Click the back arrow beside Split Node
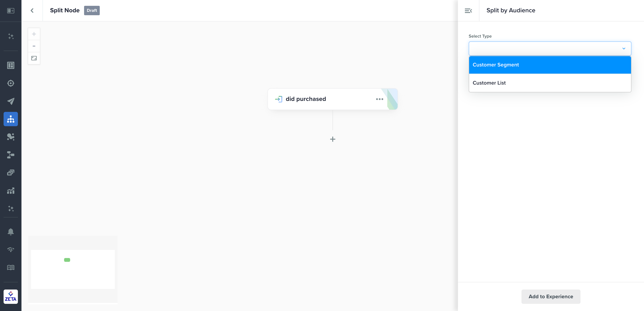Image resolution: width=644 pixels, height=311 pixels. (32, 11)
